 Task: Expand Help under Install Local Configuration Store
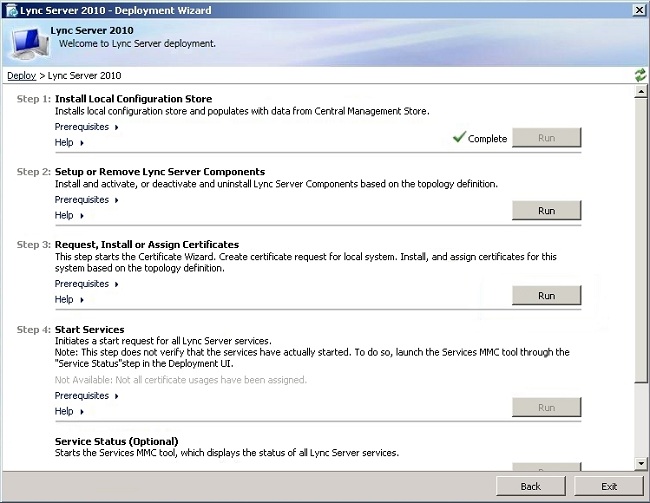(x=69, y=143)
